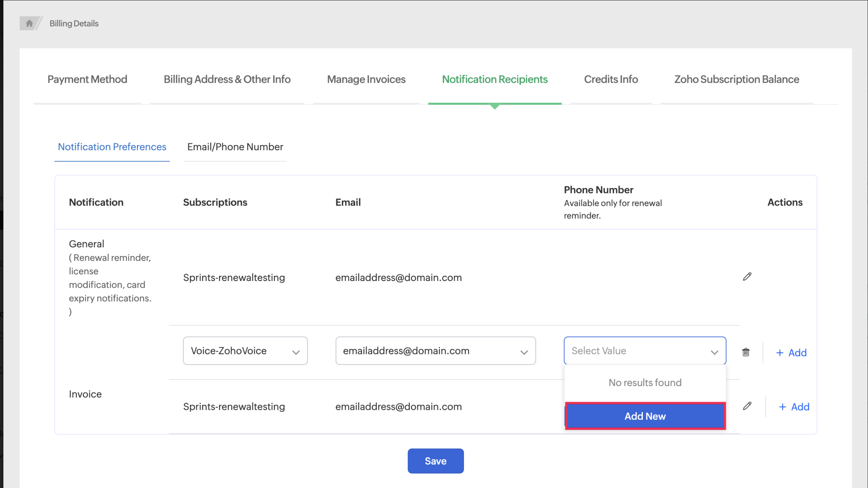Switch to Payment Method tab
Viewport: 868px width, 488px height.
pyautogui.click(x=87, y=79)
